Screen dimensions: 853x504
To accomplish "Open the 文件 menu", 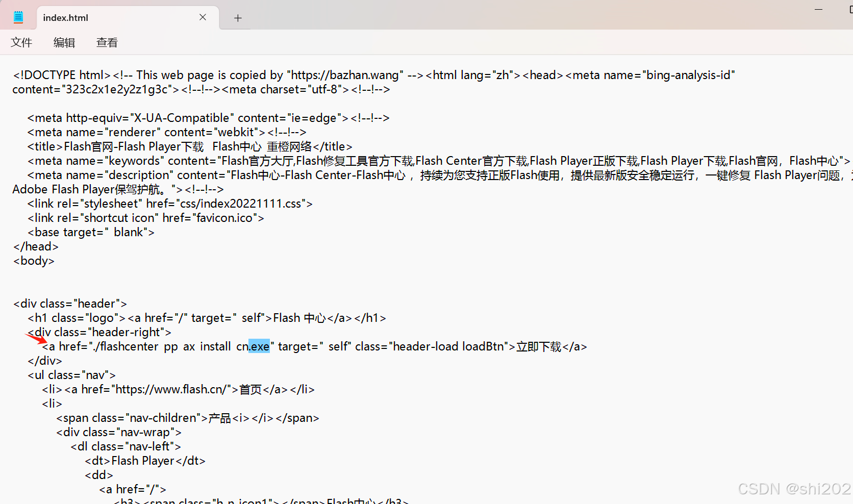I will tap(21, 42).
